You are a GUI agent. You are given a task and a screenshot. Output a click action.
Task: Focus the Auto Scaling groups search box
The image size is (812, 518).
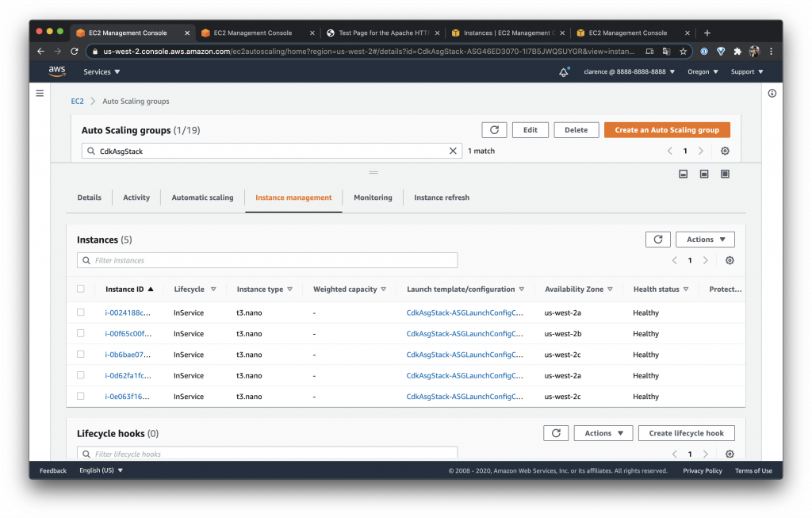[x=271, y=151]
